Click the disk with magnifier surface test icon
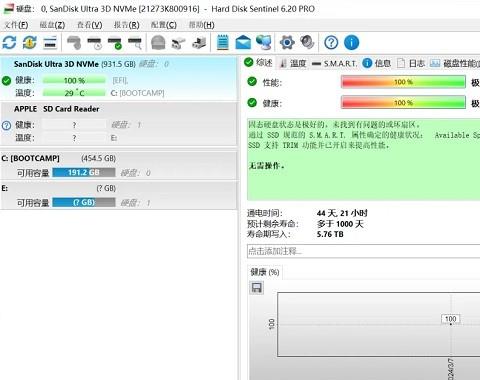This screenshot has width=480, height=380. point(135,43)
